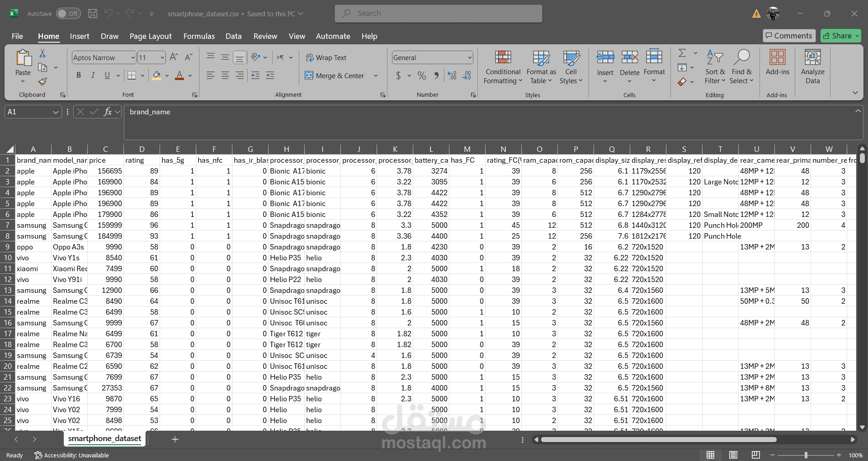Toggle Bold formatting

[79, 75]
